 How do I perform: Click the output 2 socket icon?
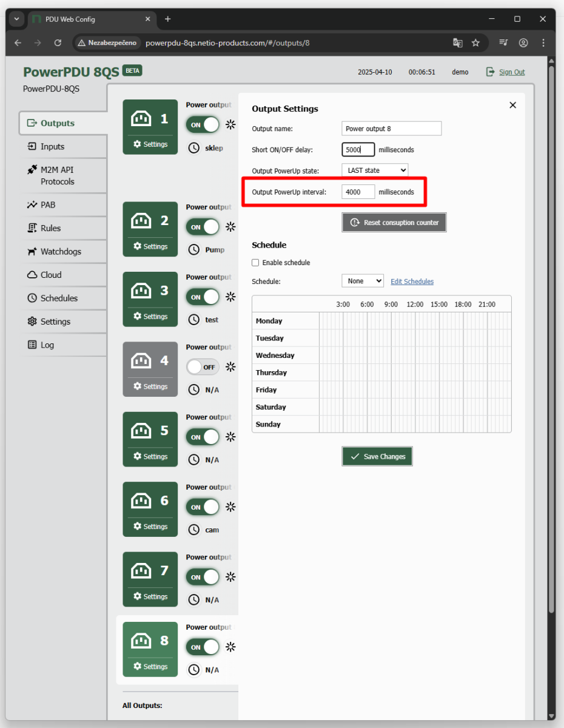pos(141,221)
